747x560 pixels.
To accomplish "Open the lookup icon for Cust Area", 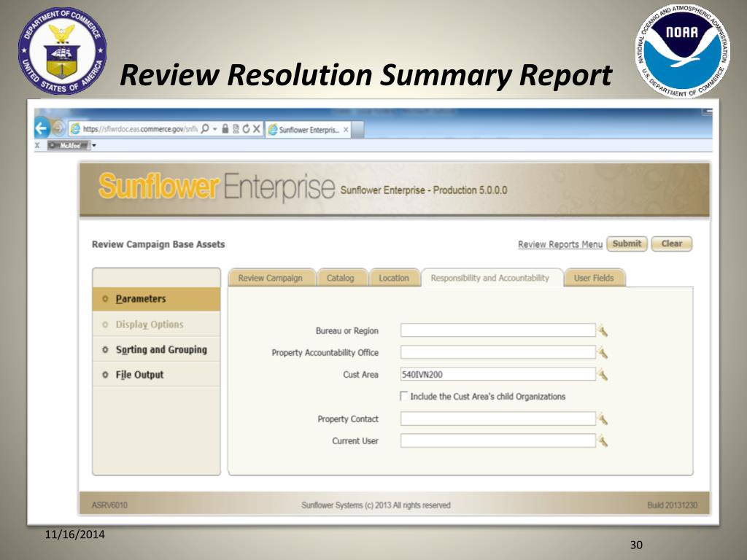I will click(603, 375).
